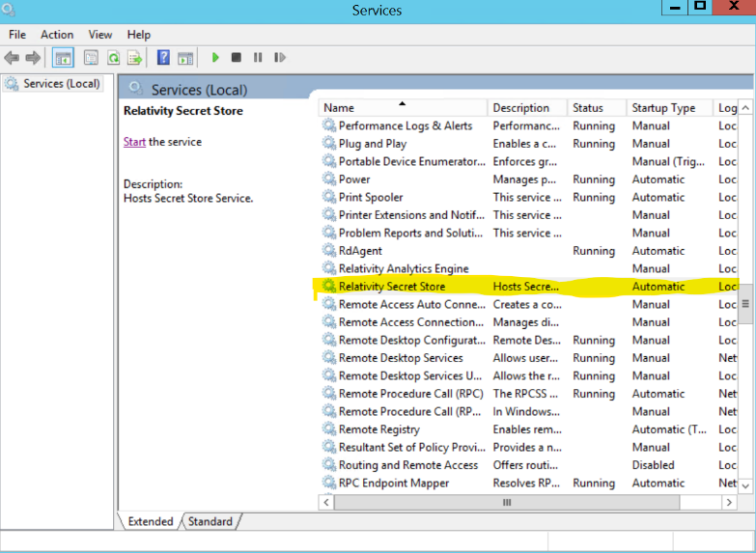756x553 pixels.
Task: Toggle the Show/Hide Console Tree icon
Action: point(63,58)
